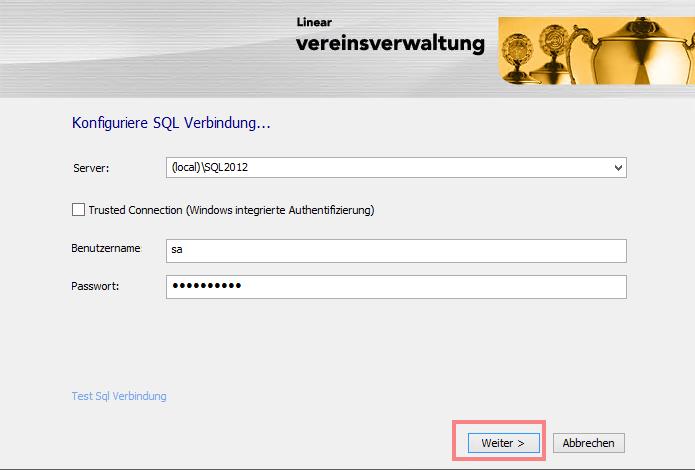Continue with the Weiter > button
The image size is (695, 470).
(x=504, y=443)
